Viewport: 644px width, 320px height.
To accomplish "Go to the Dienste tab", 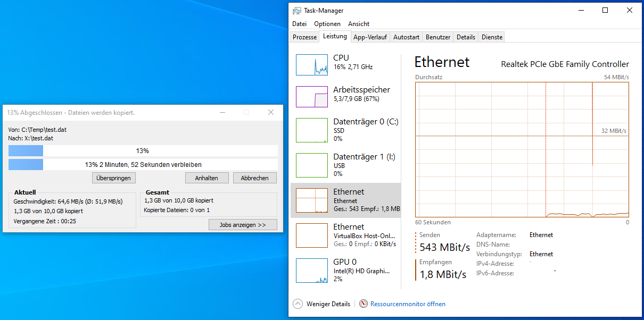I will (x=491, y=37).
